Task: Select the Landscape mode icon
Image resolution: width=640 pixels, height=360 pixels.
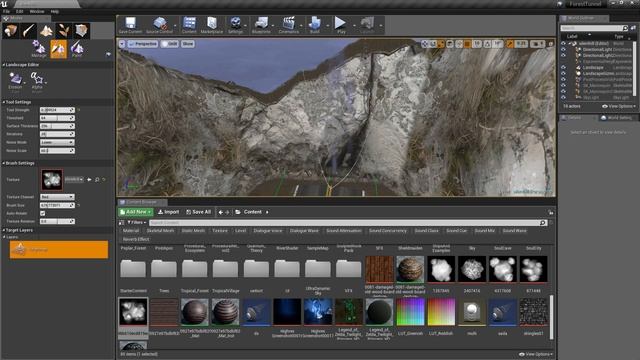Action: (46, 31)
